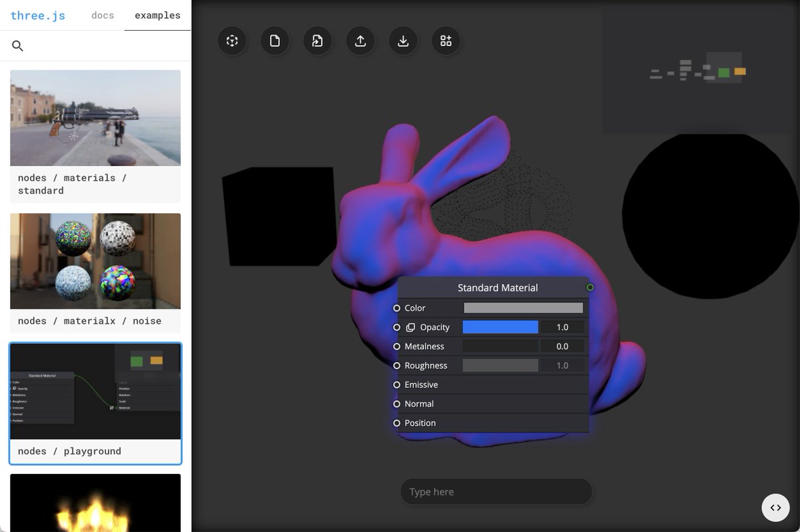Click the upload arrow toolbar icon
Image resolution: width=800 pixels, height=532 pixels.
360,41
